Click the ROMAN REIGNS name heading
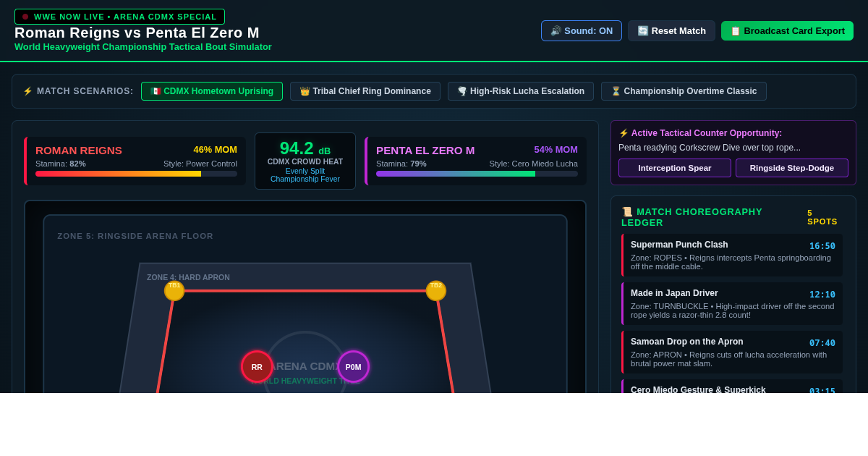 (79, 151)
